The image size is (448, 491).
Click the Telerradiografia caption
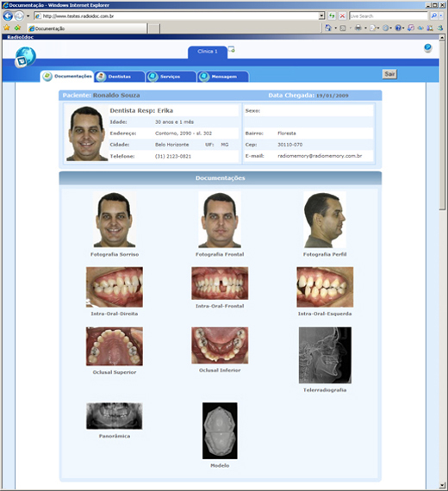[325, 390]
